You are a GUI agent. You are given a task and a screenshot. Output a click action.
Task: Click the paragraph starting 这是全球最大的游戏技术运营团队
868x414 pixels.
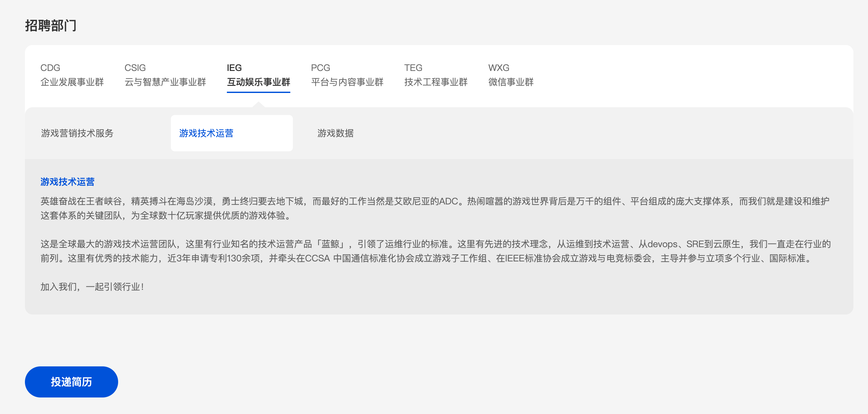click(435, 251)
